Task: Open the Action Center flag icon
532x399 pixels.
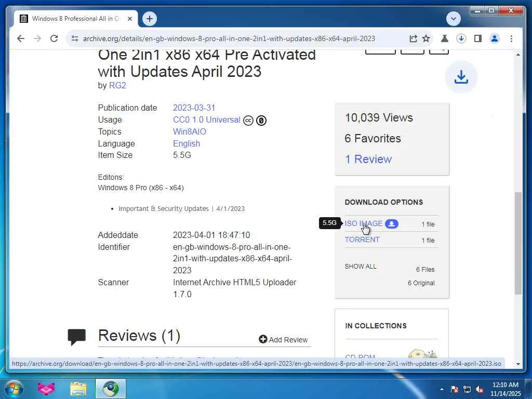Action: coord(455,390)
